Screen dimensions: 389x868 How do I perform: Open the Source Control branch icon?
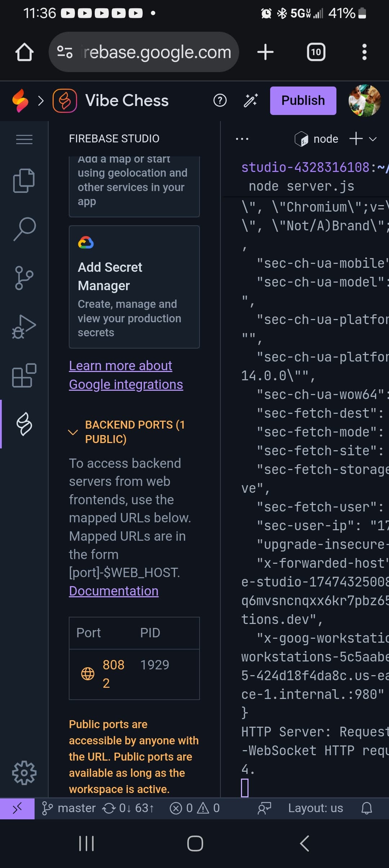pos(24,278)
